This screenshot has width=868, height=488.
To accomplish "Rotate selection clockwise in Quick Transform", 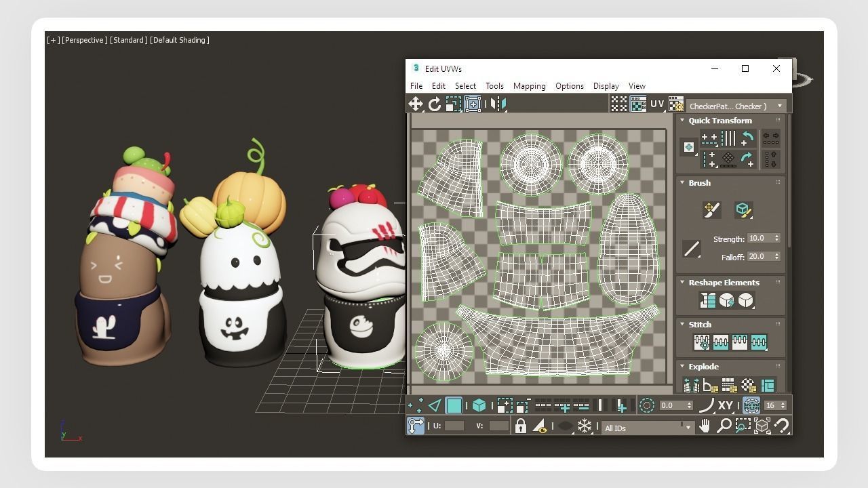I will point(747,159).
